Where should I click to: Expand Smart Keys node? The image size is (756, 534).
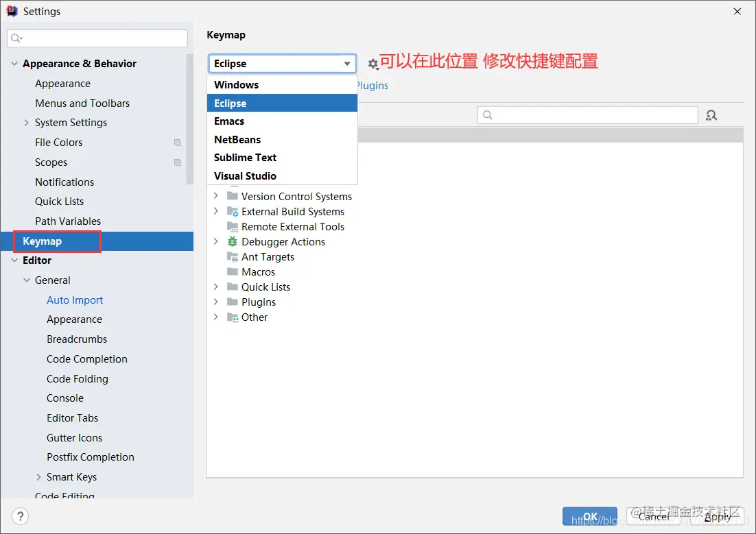tap(38, 477)
